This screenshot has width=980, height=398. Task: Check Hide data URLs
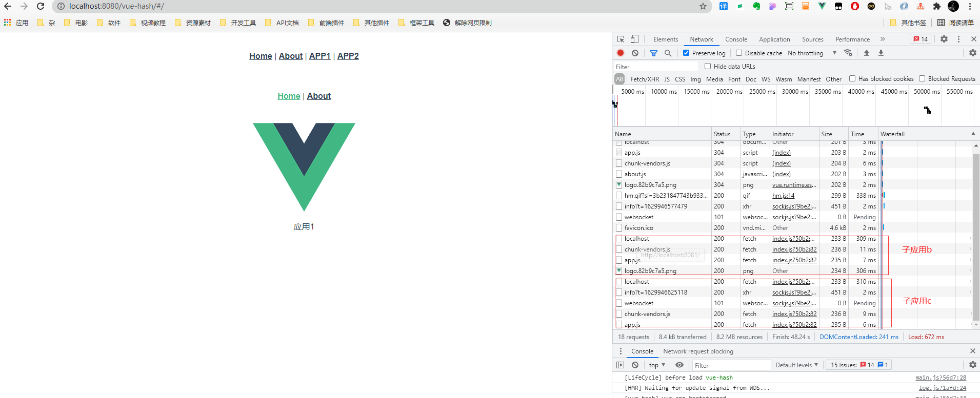[708, 66]
